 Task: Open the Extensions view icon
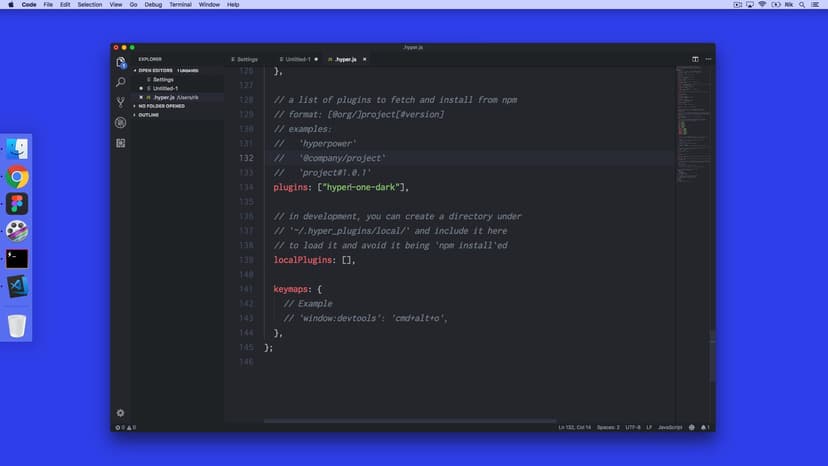pyautogui.click(x=121, y=143)
